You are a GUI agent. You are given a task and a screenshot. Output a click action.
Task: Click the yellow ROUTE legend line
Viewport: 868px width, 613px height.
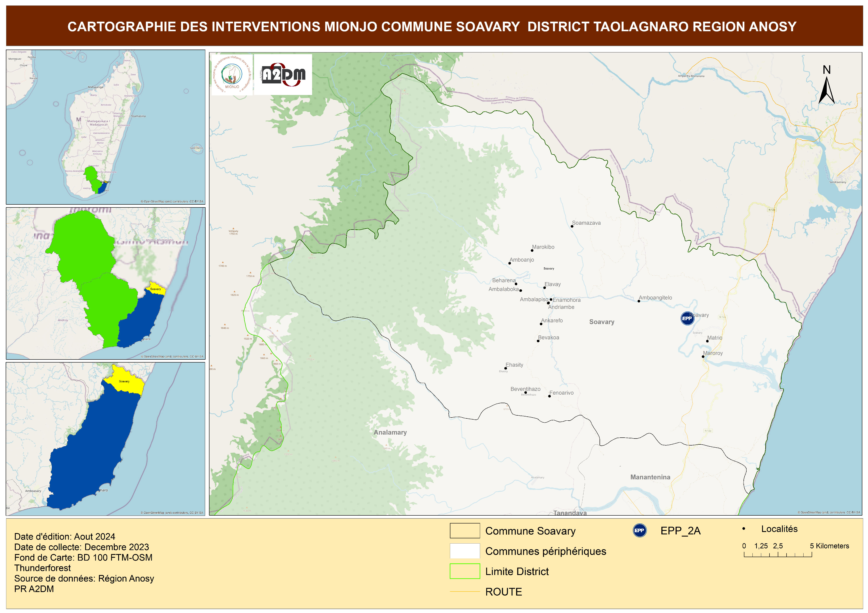(465, 591)
